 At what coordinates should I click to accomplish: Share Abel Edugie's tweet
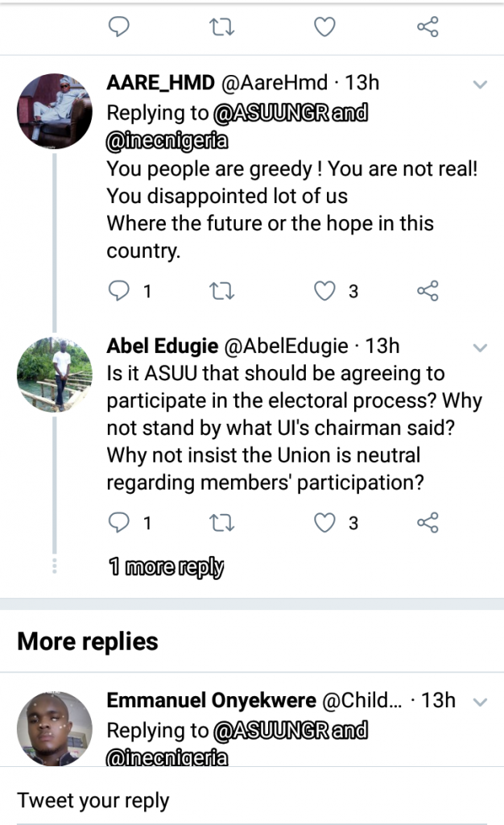click(x=428, y=523)
